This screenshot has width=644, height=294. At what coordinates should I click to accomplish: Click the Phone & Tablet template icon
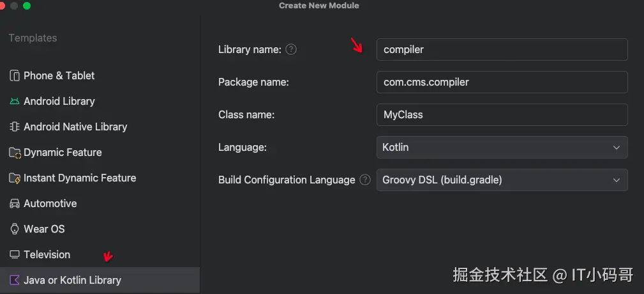(x=14, y=75)
